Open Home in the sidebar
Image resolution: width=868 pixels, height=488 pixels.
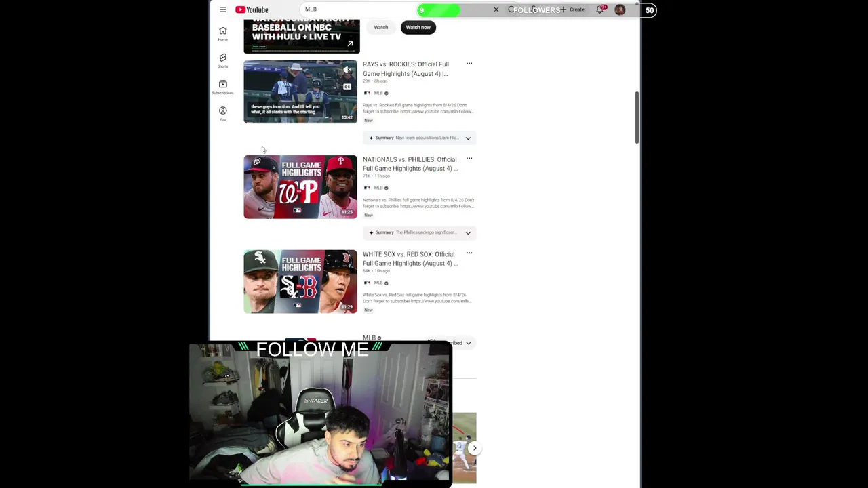222,34
